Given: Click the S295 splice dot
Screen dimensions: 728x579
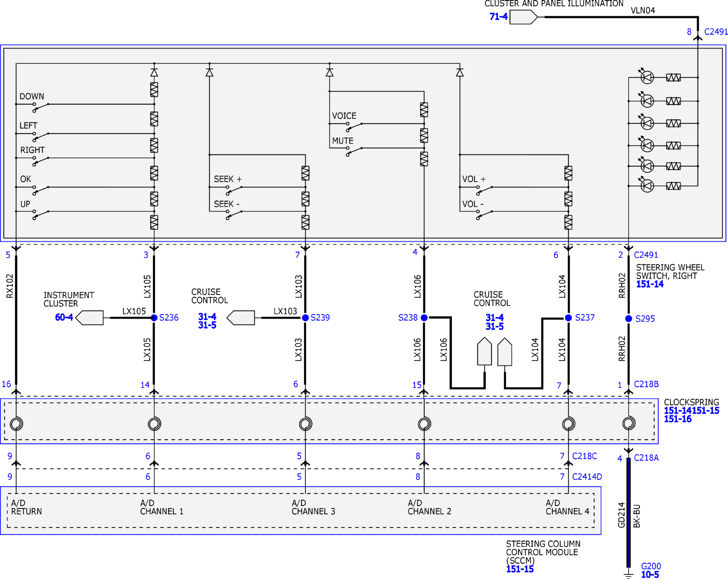Looking at the screenshot, I should pos(629,319).
